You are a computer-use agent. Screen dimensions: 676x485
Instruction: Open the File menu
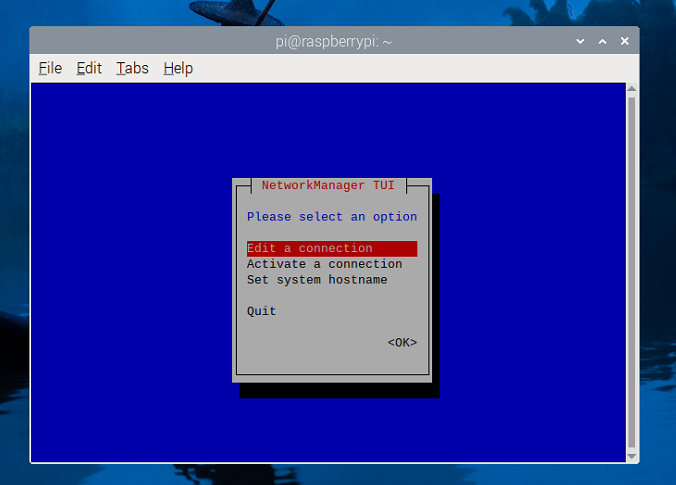(x=50, y=68)
